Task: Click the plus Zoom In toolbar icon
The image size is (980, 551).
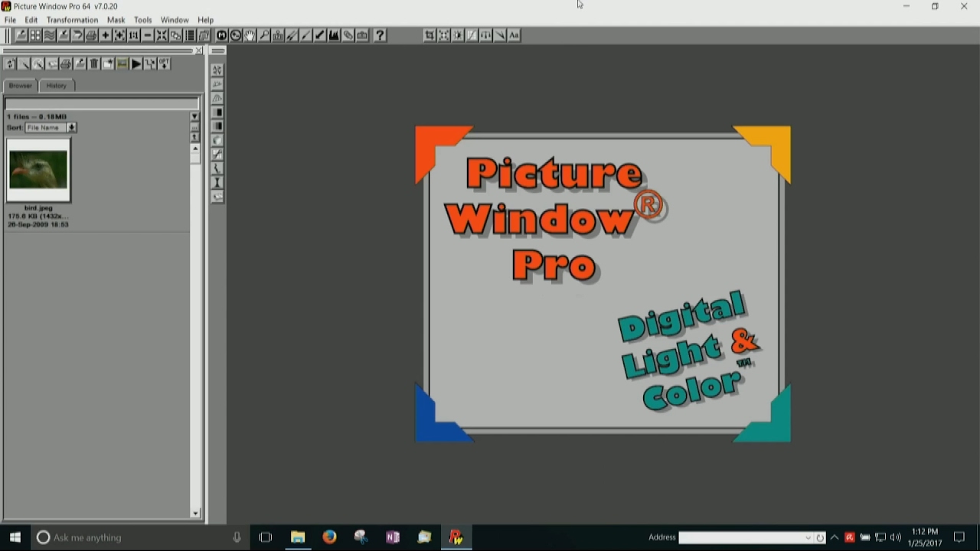Action: pyautogui.click(x=106, y=35)
